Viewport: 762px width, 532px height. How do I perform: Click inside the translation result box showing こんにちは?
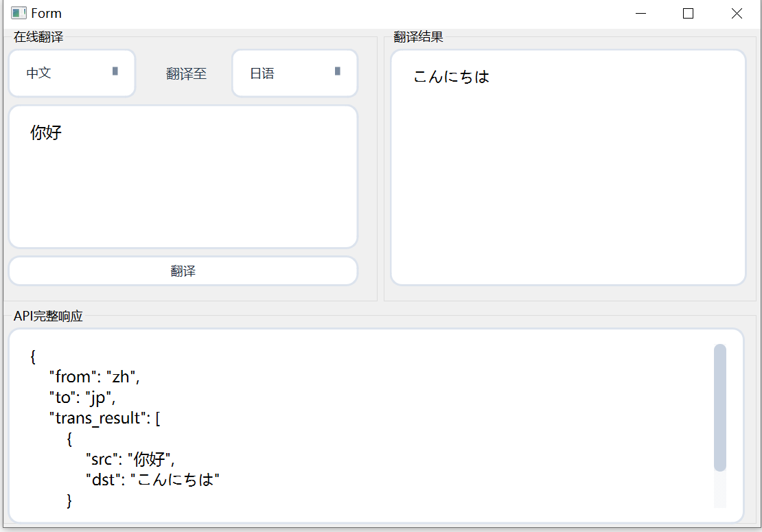(x=568, y=167)
